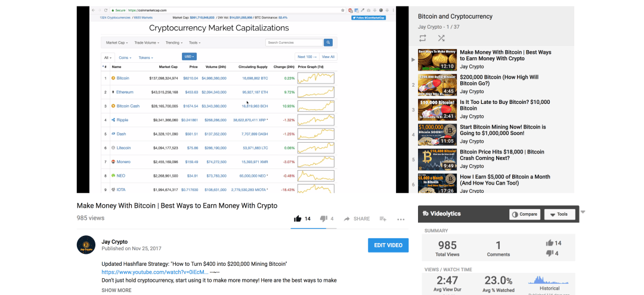Open the three-dot more actions menu
Image resolution: width=644 pixels, height=295 pixels.
[x=401, y=219]
